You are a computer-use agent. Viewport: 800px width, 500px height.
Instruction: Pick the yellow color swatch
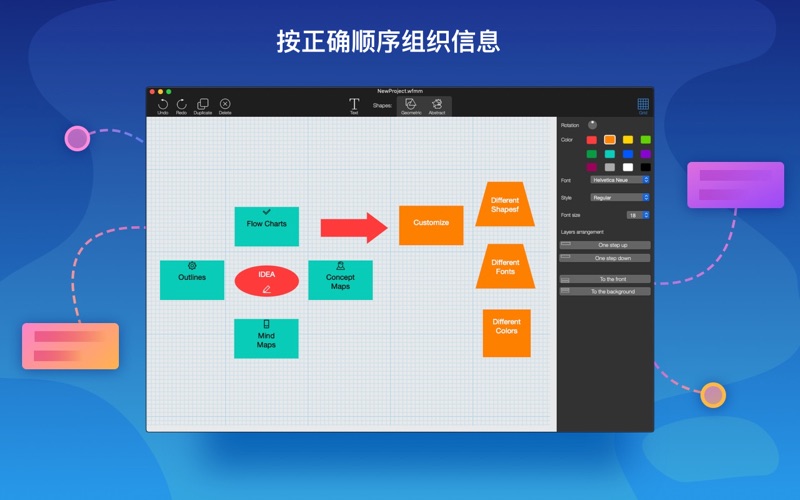click(628, 140)
